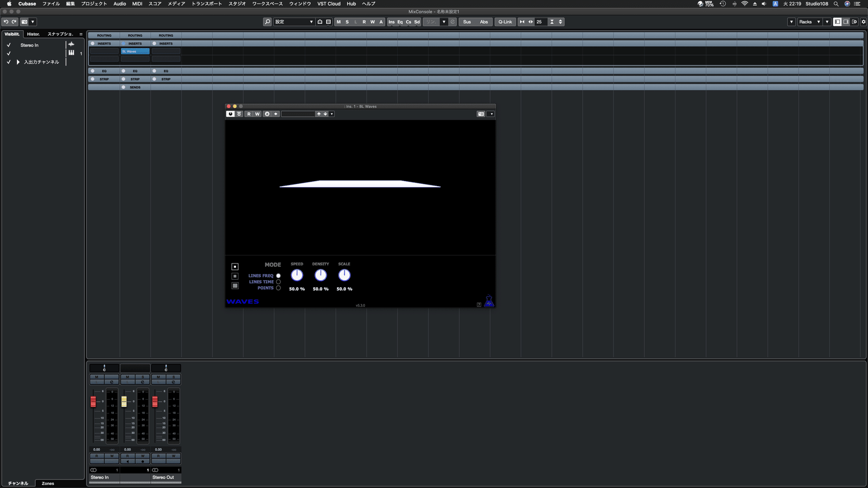Screen dimensions: 868x488
Task: Uncheck visibility for 入出力チャンネル group
Action: pos(9,62)
